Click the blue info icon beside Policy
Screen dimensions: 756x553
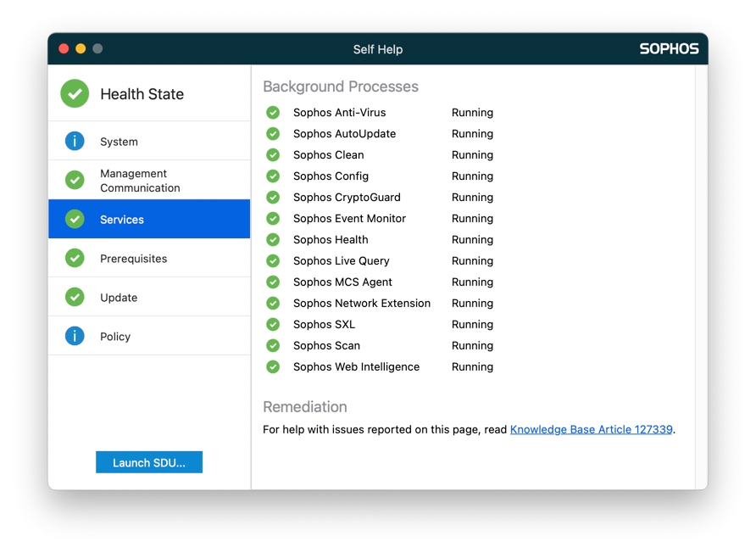coord(75,336)
